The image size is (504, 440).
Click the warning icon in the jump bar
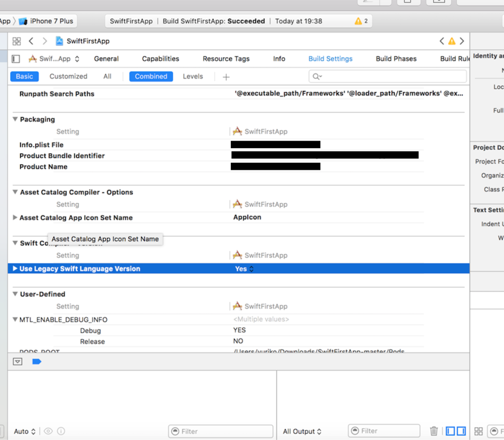pos(452,41)
